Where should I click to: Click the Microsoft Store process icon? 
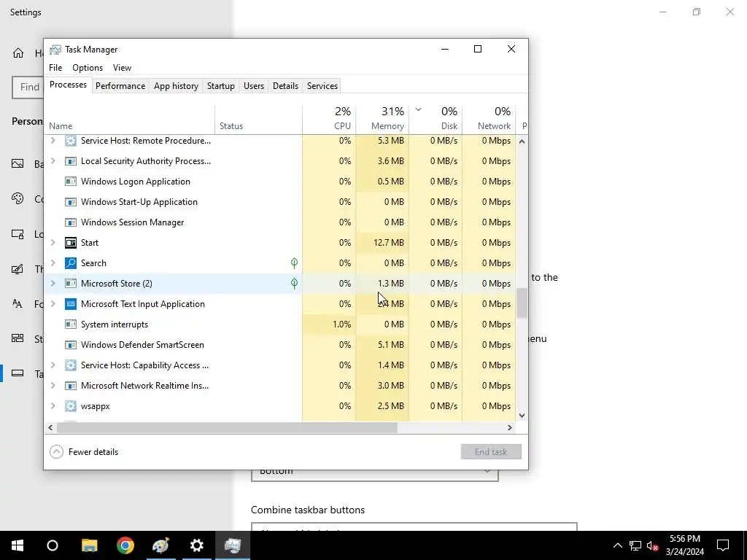(x=71, y=284)
